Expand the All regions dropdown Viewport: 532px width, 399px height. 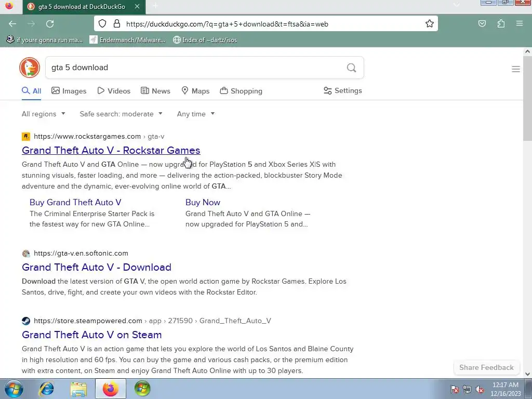pos(44,114)
